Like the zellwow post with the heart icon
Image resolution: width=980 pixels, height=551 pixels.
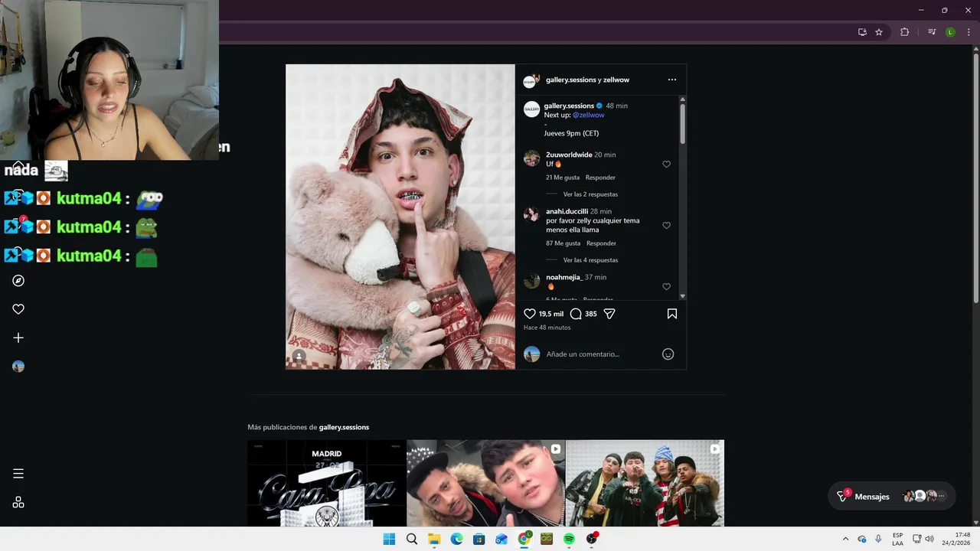tap(529, 314)
